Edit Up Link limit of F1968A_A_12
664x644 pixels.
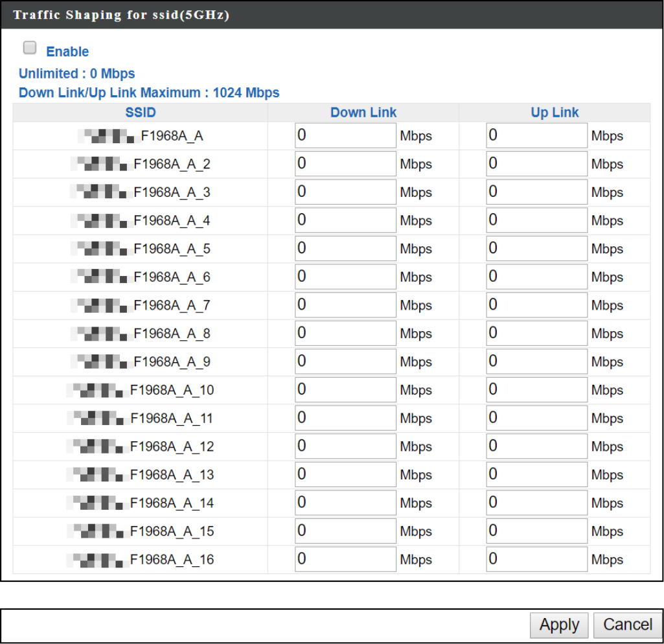[x=537, y=446]
